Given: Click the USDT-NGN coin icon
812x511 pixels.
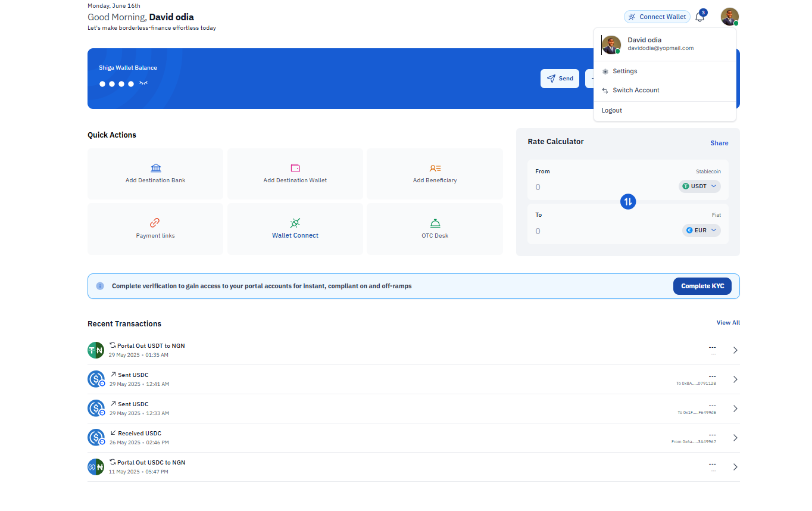Looking at the screenshot, I should [96, 350].
